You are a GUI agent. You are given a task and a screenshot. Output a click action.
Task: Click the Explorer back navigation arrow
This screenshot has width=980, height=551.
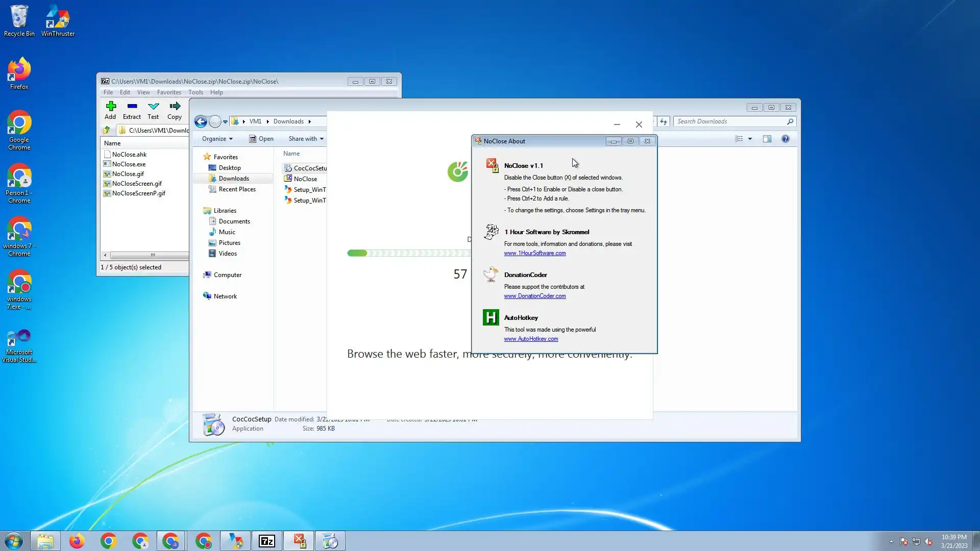201,121
